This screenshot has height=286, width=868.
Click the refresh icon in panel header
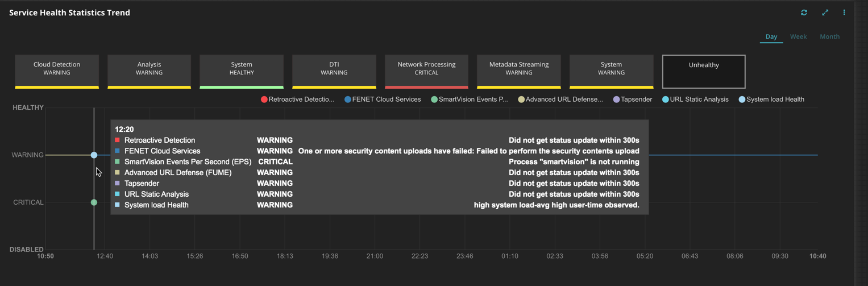pos(804,13)
